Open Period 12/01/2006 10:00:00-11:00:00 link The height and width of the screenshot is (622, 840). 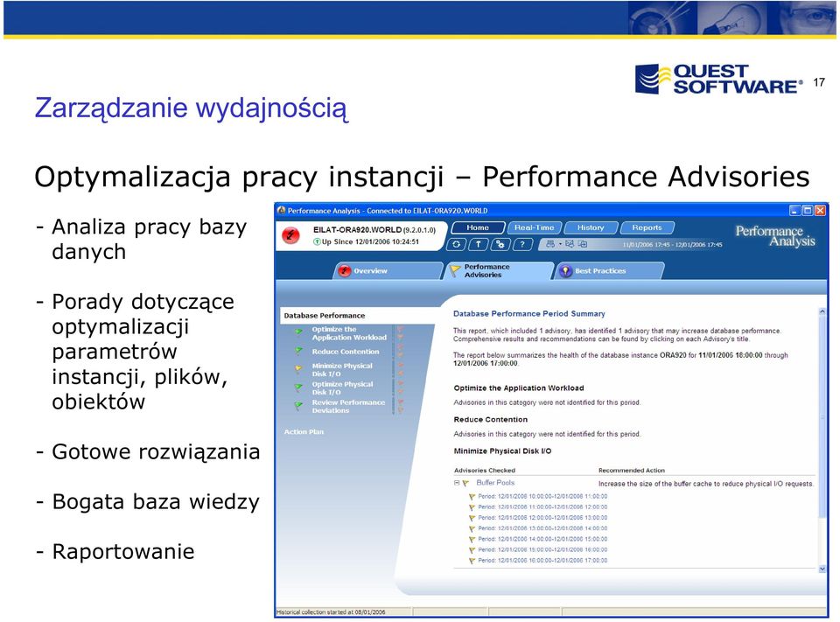[542, 497]
